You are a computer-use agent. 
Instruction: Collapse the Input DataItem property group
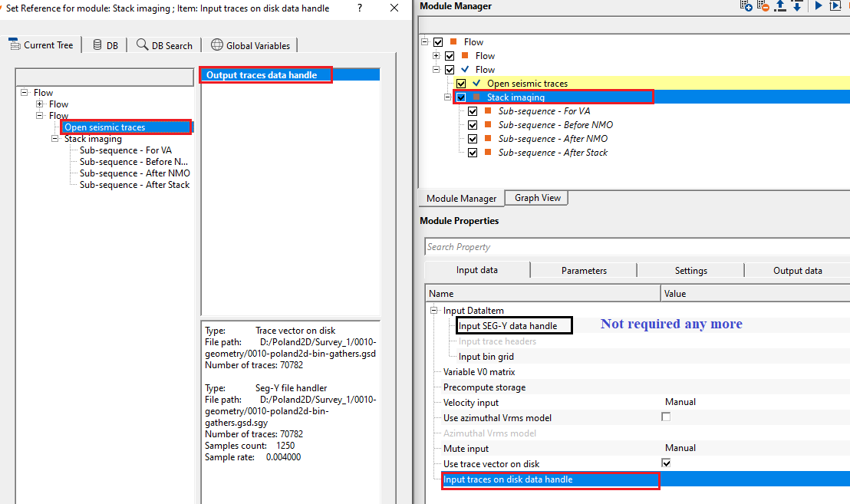pos(434,311)
